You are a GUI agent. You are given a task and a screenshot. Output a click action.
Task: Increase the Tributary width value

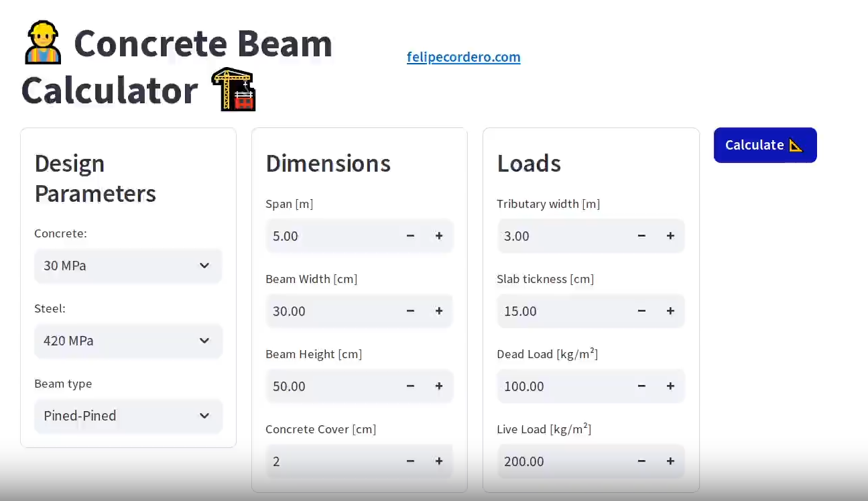point(670,235)
